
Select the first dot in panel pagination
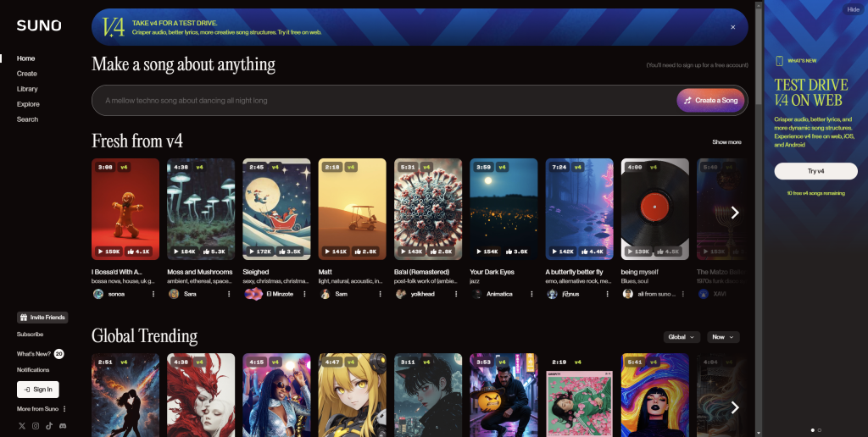click(813, 430)
